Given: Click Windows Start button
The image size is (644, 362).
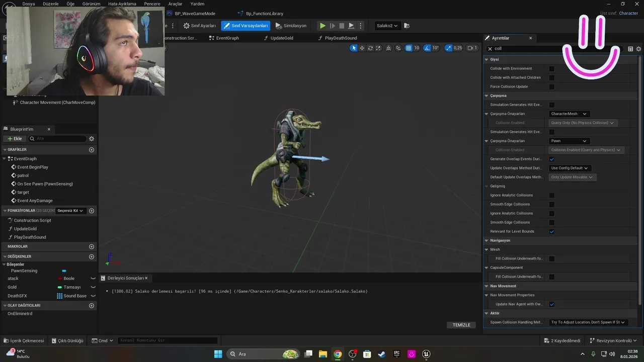Looking at the screenshot, I should coord(218,354).
